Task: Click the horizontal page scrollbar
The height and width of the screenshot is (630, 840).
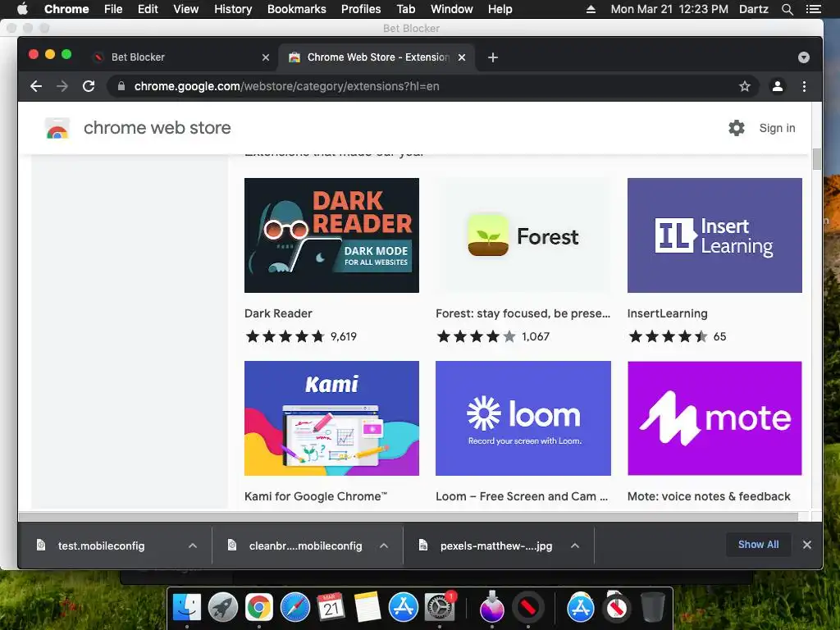Action: [x=409, y=517]
